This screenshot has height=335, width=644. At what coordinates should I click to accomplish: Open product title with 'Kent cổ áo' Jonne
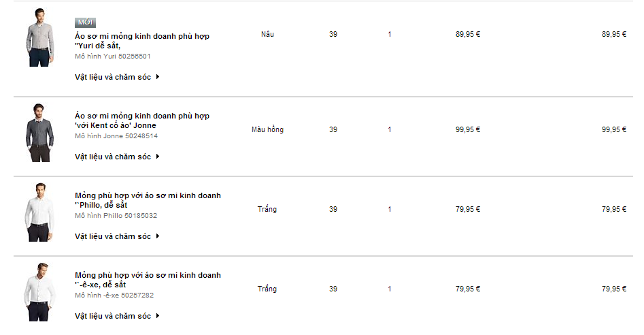[142, 121]
